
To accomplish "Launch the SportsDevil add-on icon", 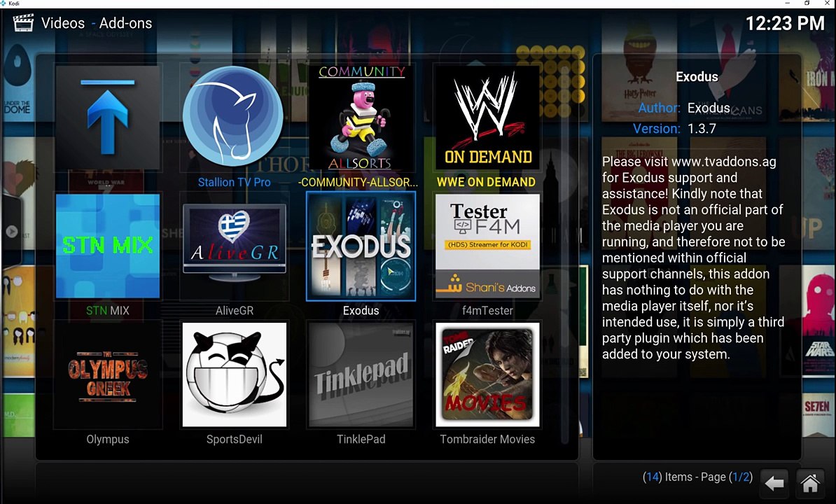I will point(234,375).
